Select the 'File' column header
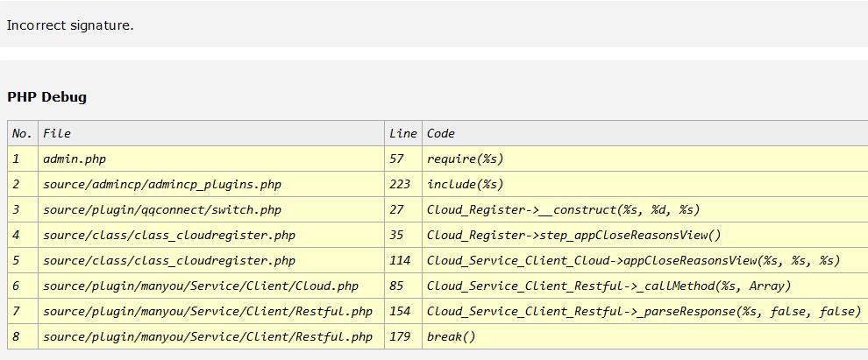Screen dimensions: 868x360 click(x=57, y=133)
